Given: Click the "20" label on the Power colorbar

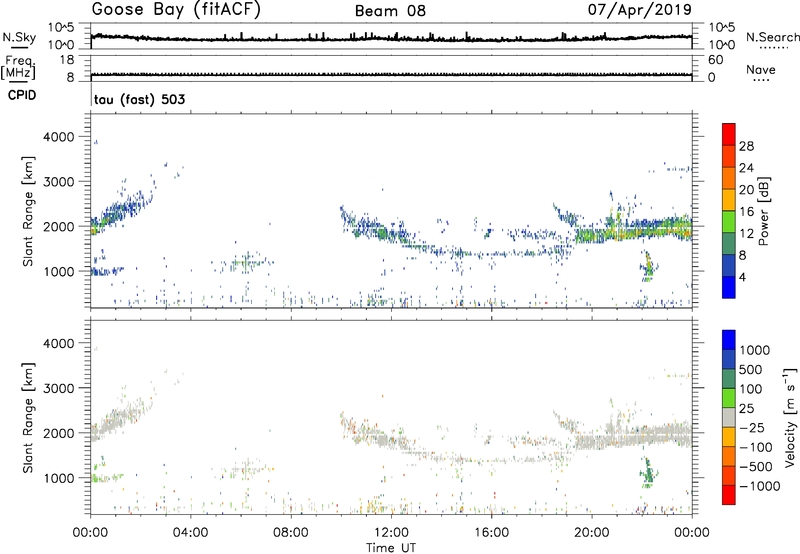Looking at the screenshot, I should [x=746, y=190].
